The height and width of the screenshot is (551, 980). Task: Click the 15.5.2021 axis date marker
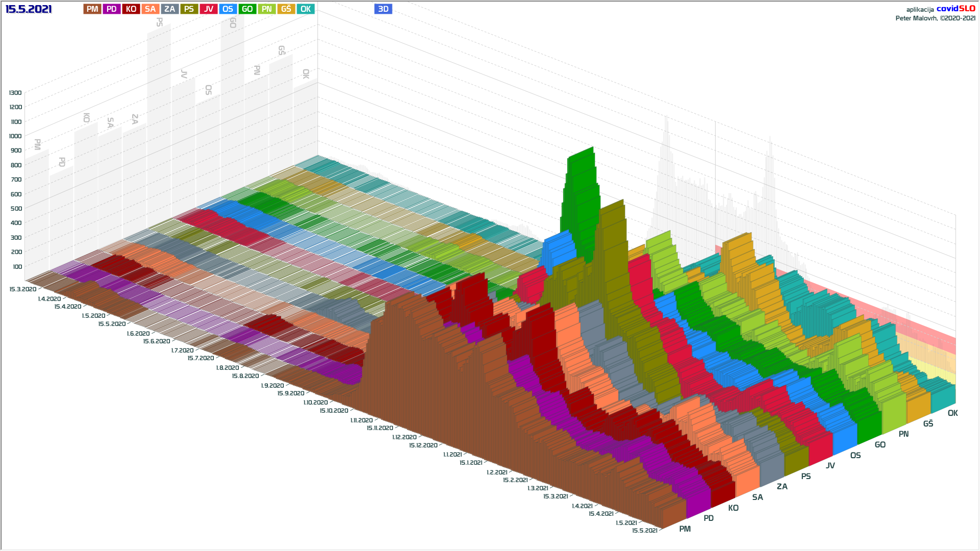pos(645,531)
